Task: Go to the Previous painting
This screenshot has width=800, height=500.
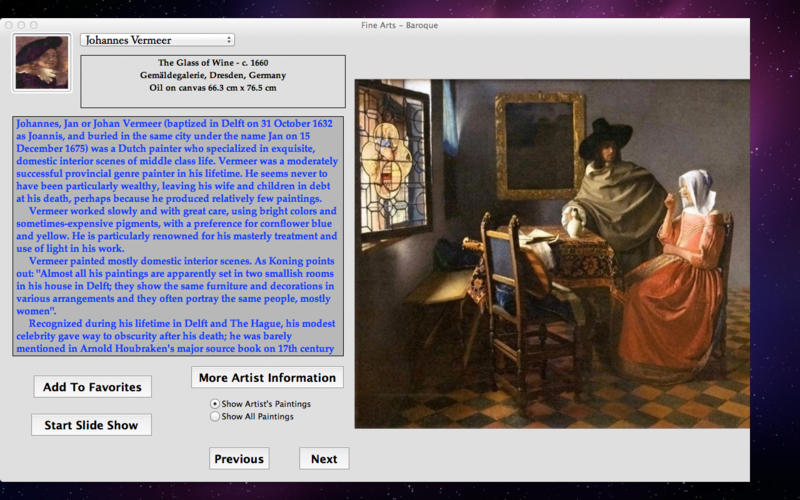Action: [239, 459]
